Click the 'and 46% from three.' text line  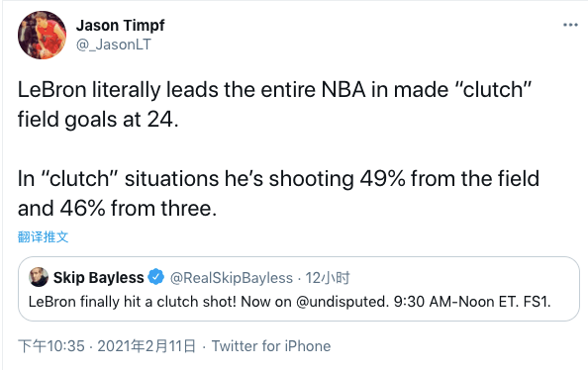(118, 209)
